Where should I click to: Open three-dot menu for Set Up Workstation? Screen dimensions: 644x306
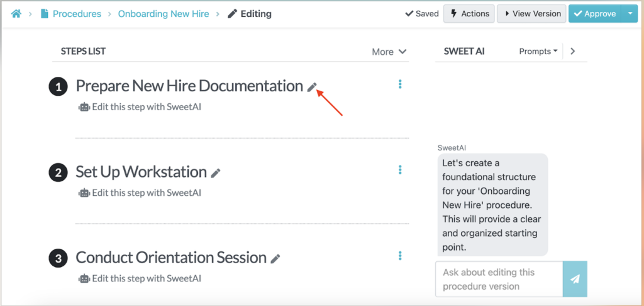(x=400, y=170)
